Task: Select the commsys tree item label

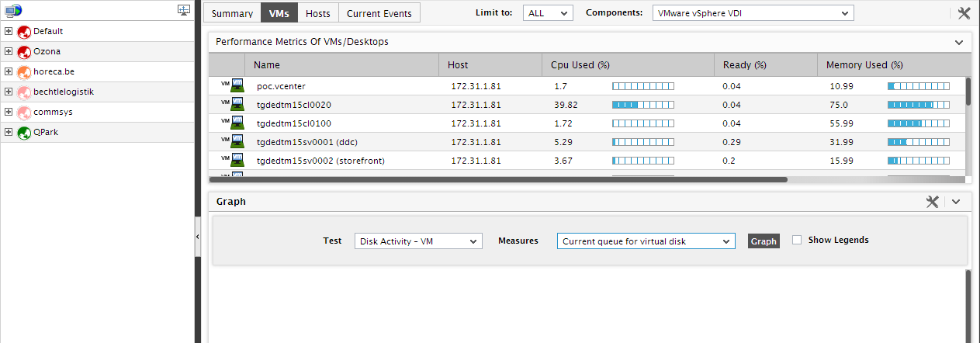Action: pyautogui.click(x=53, y=113)
